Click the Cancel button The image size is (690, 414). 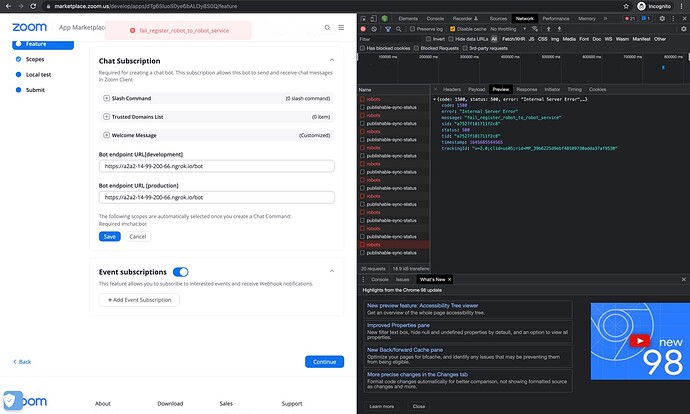[x=138, y=237]
